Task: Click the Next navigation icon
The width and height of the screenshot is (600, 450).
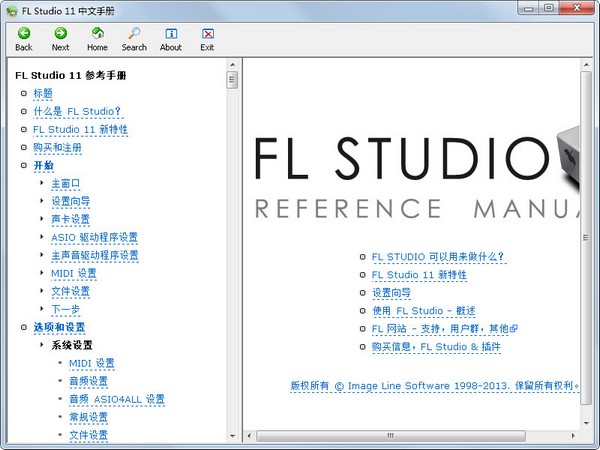Action: pos(60,38)
